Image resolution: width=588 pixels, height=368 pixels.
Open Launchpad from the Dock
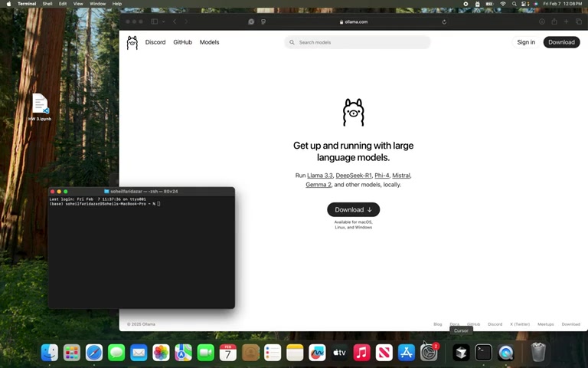pyautogui.click(x=72, y=353)
